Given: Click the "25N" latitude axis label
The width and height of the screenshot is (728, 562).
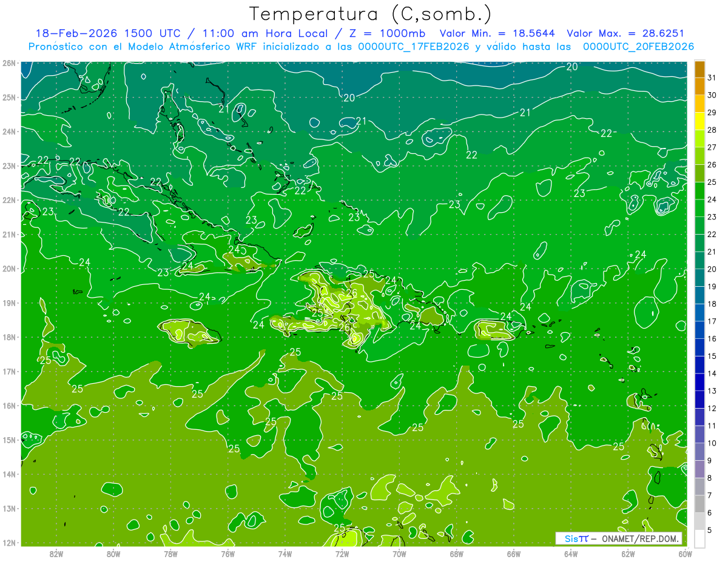Looking at the screenshot, I should [8, 98].
